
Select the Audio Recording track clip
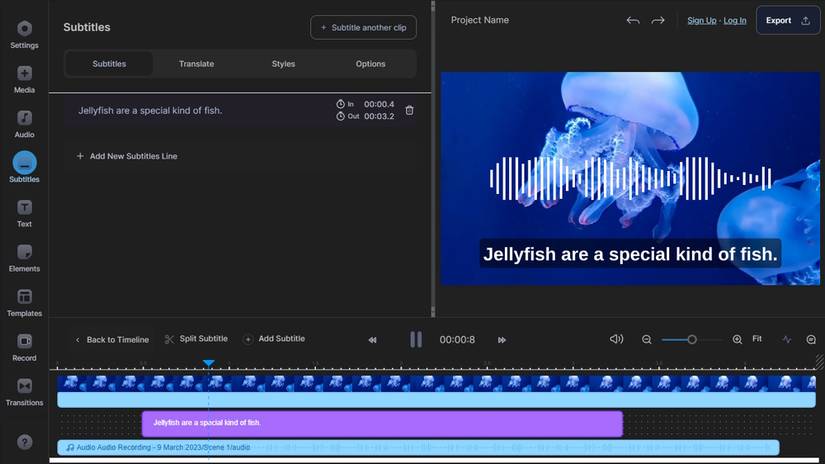pos(418,448)
